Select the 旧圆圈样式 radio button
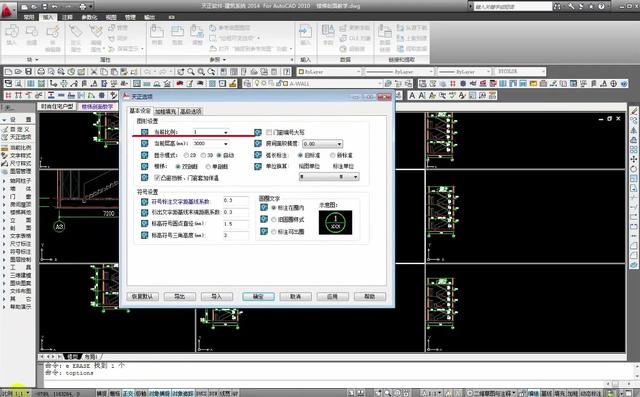The height and width of the screenshot is (397, 640). (x=274, y=220)
